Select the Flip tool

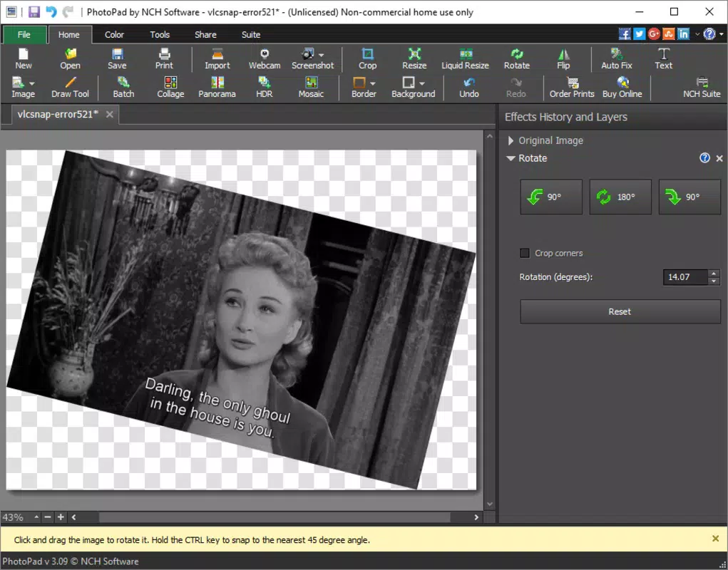(563, 58)
